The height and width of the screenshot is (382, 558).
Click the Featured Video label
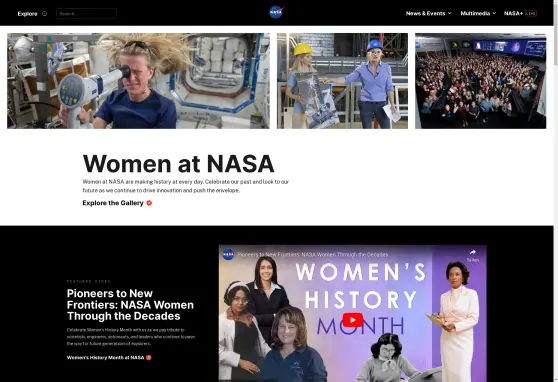89,281
